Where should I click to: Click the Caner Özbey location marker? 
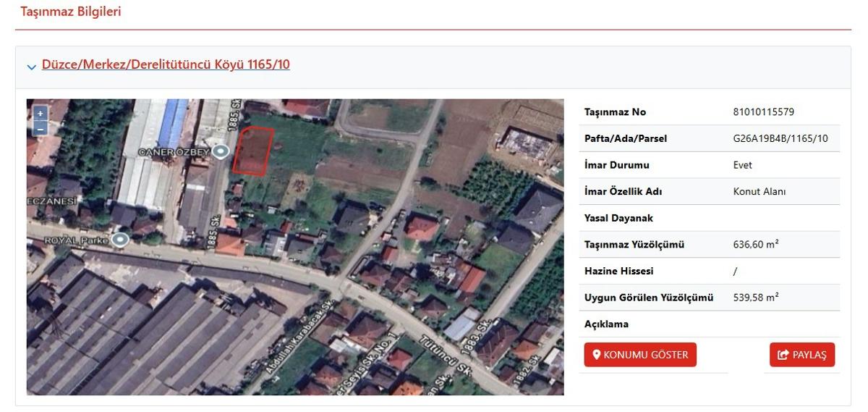click(221, 151)
